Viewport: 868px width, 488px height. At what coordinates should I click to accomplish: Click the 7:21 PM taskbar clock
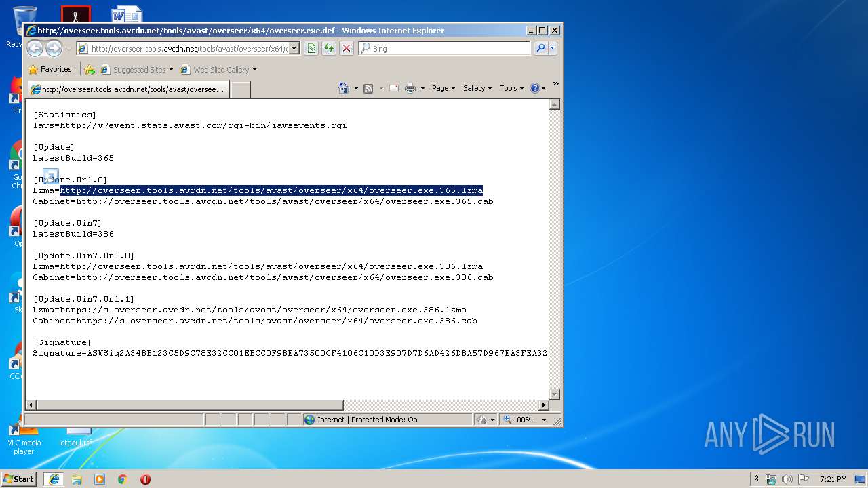click(833, 479)
